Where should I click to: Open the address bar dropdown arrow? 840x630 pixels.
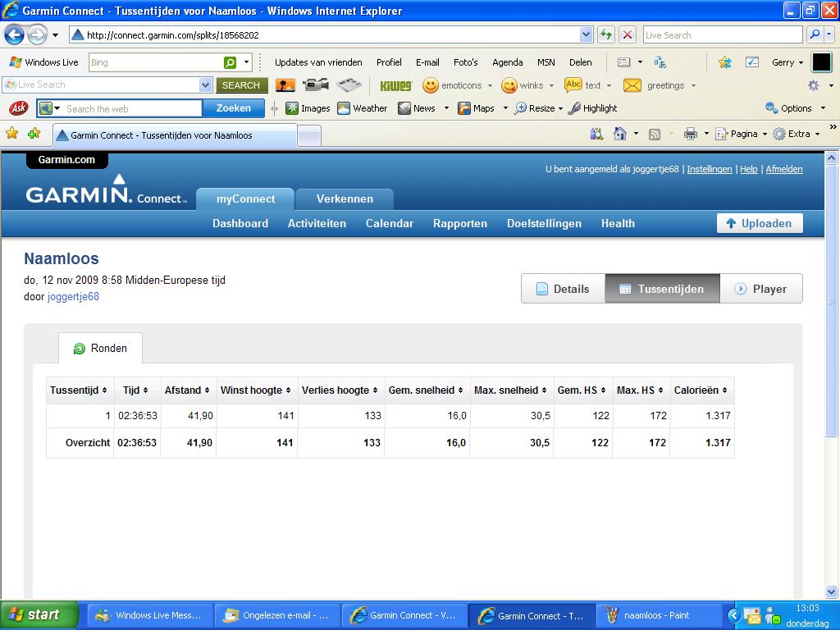(586, 34)
